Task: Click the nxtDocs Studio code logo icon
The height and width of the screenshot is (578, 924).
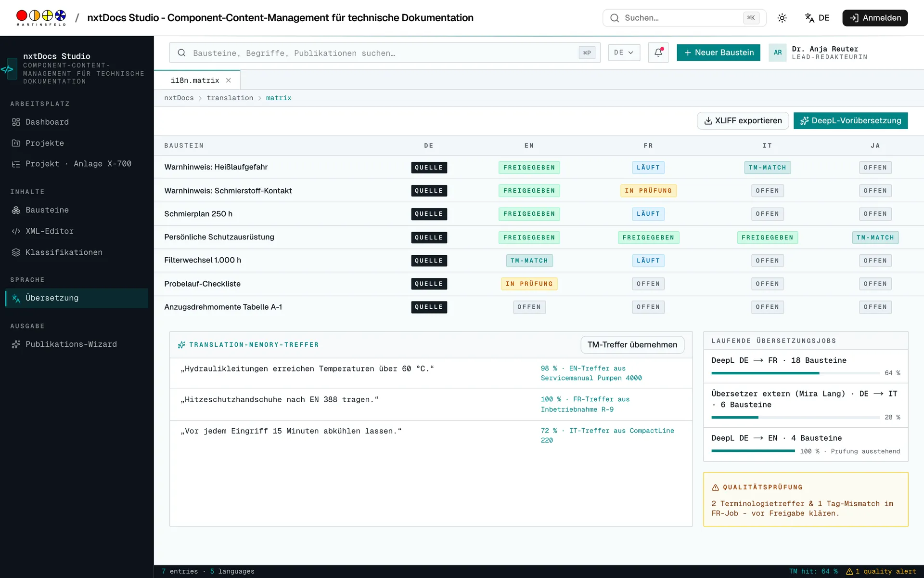Action: coord(8,69)
